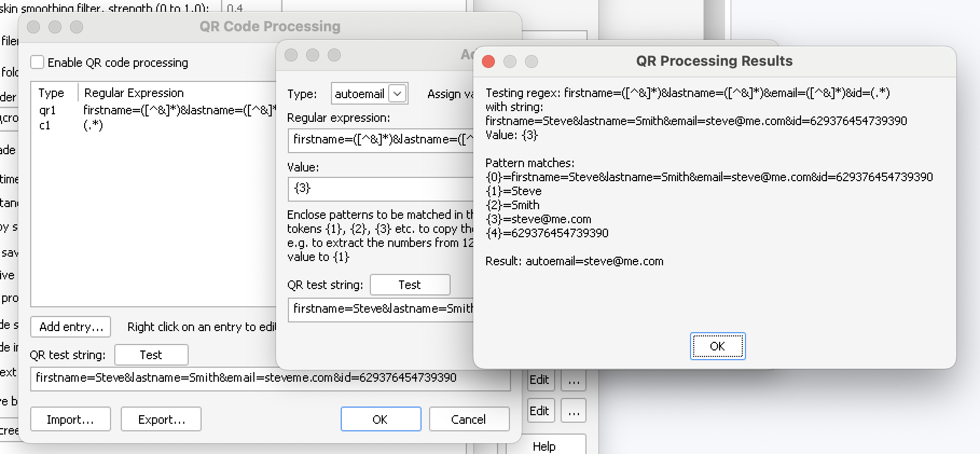
Task: Click the upper Edit button
Action: (x=540, y=380)
